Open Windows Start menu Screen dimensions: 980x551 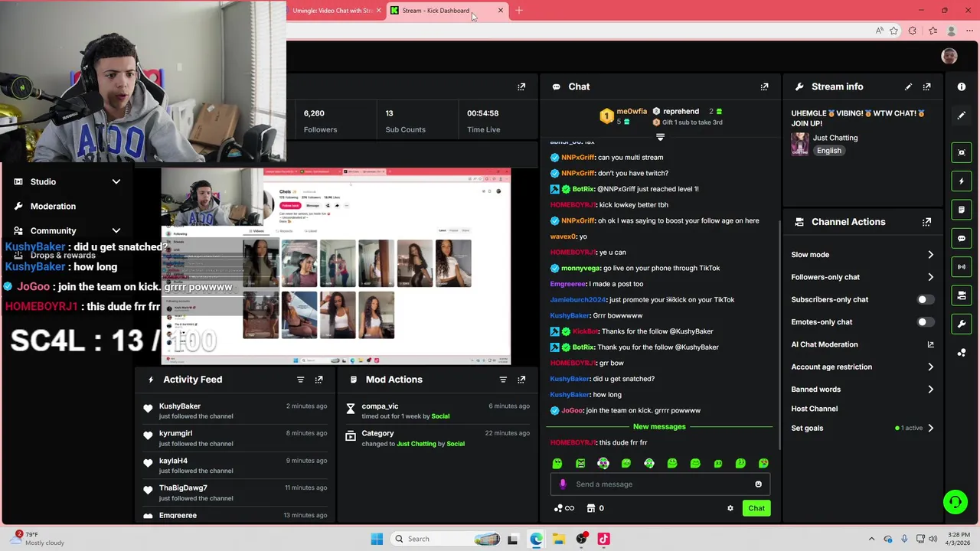377,539
